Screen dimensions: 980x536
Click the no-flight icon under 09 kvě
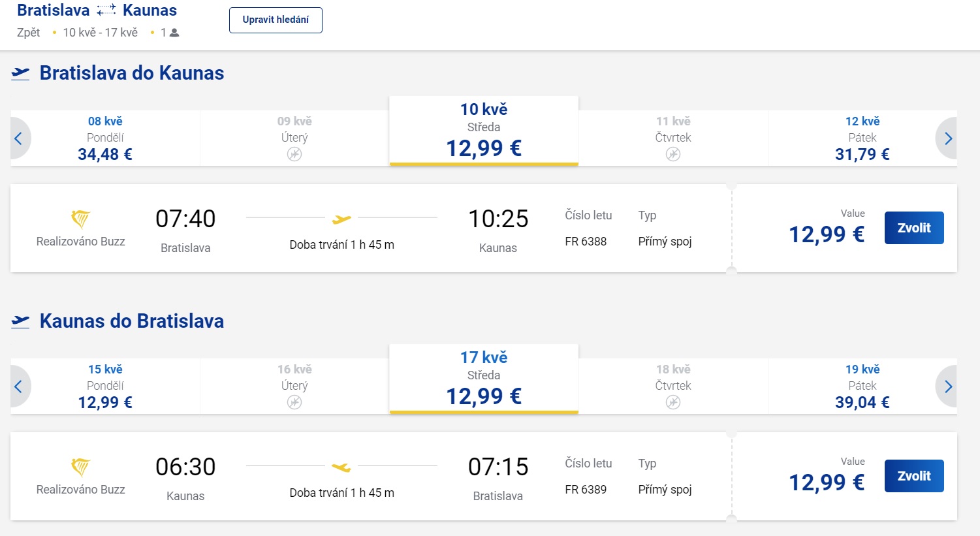click(294, 154)
